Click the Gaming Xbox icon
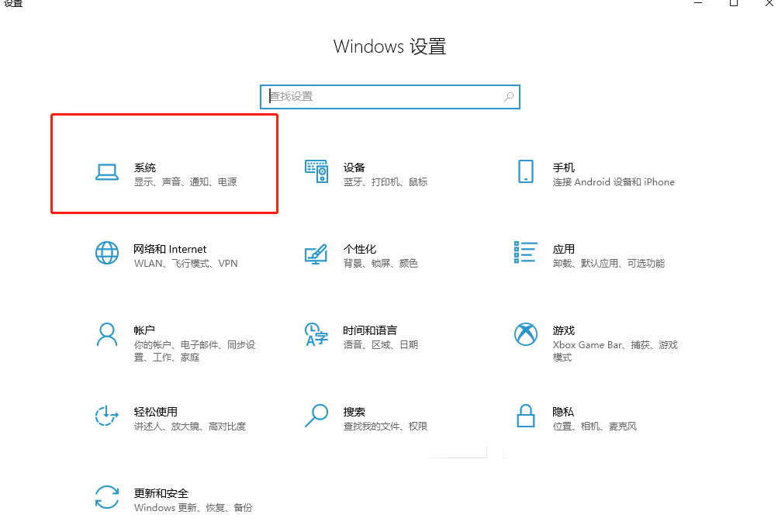Image resolution: width=778 pixels, height=532 pixels. [525, 334]
